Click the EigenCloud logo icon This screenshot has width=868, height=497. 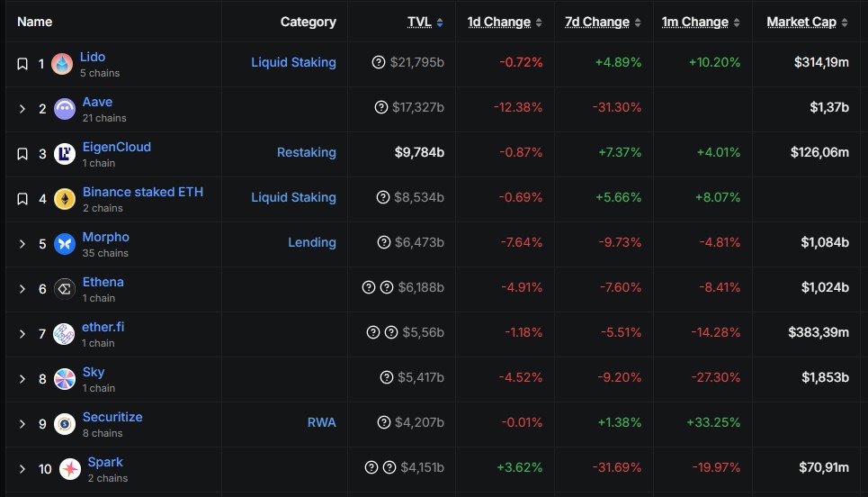[65, 154]
